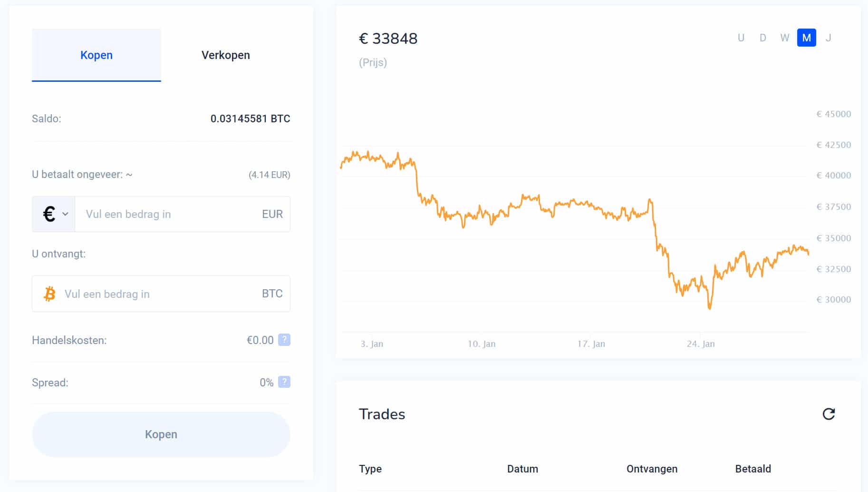Screen dimensions: 868x492
Task: Click the Handelskosten help question mark
Action: point(284,340)
